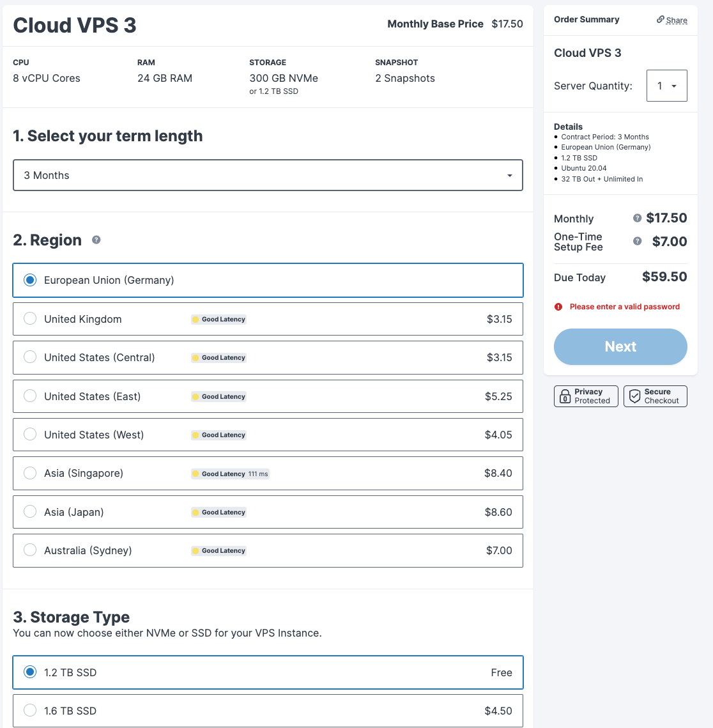The height and width of the screenshot is (728, 713).
Task: Click the Australia (Sydney) Good Latency badge
Action: click(218, 551)
